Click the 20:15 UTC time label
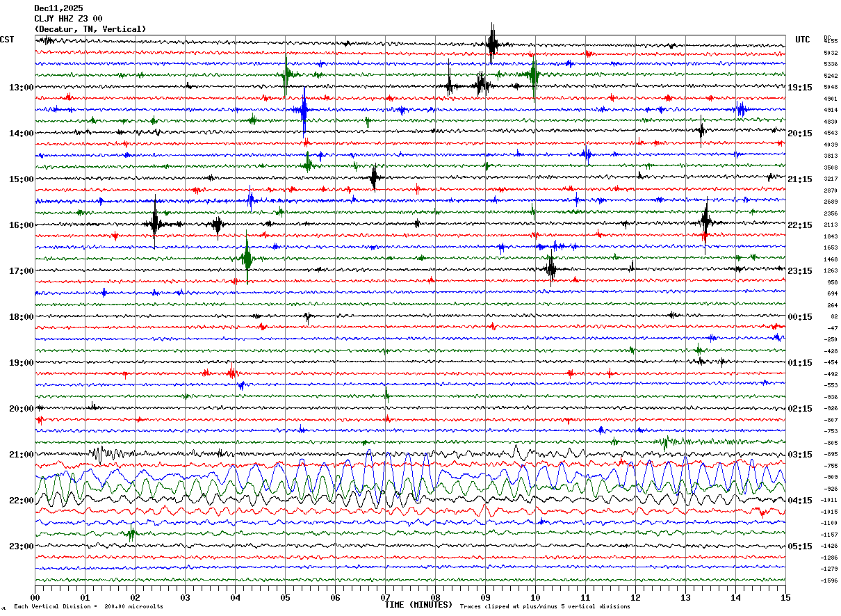 click(800, 133)
